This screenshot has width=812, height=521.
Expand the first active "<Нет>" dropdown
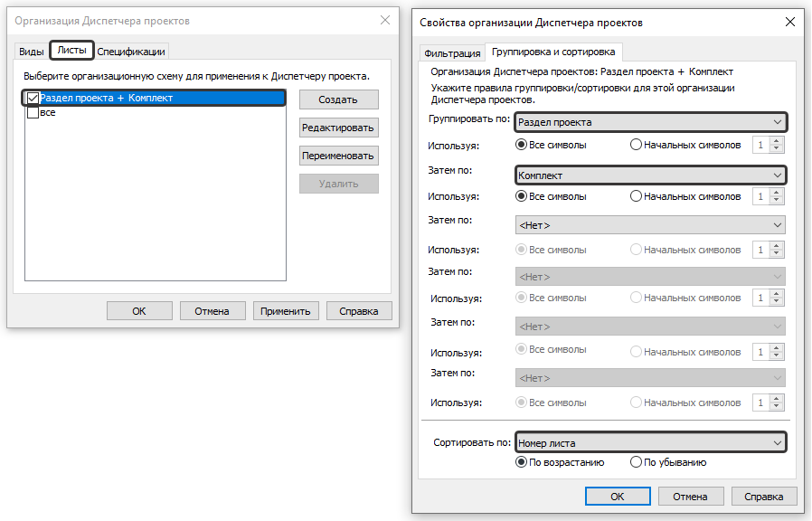click(649, 224)
